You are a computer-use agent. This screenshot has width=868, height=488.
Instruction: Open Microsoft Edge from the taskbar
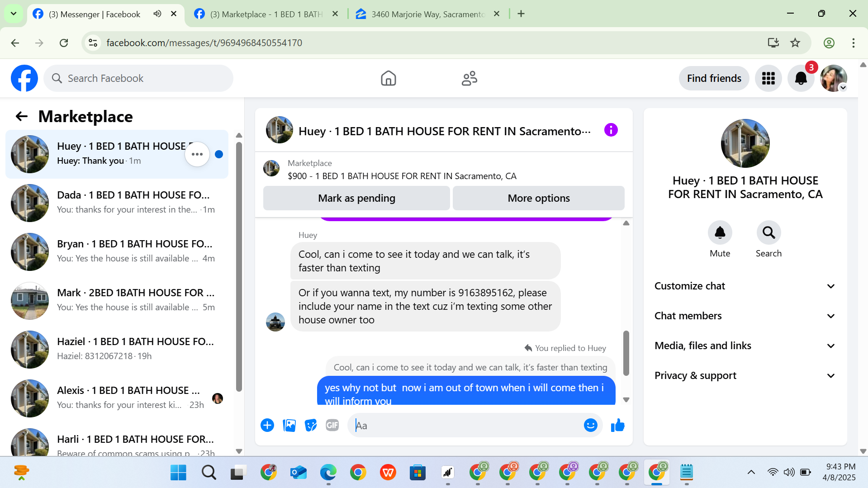(328, 473)
